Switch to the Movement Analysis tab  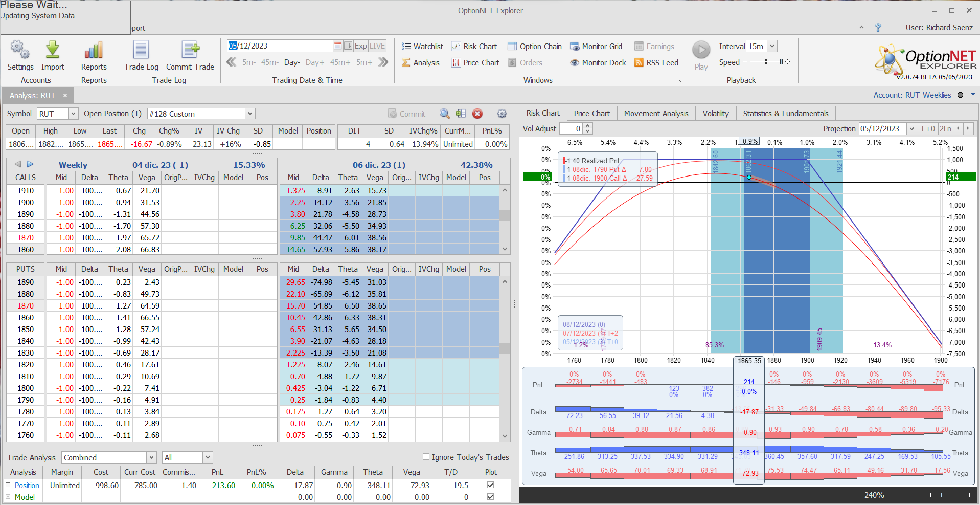tap(656, 113)
